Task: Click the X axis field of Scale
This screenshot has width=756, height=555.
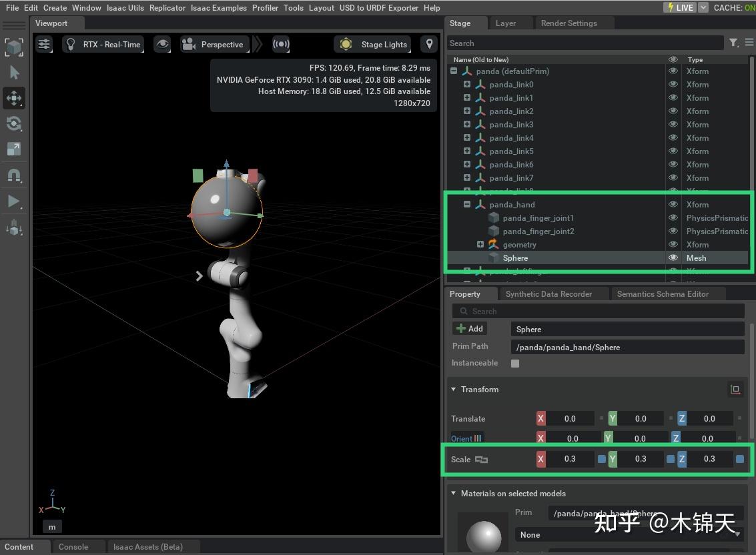Action: pyautogui.click(x=573, y=459)
